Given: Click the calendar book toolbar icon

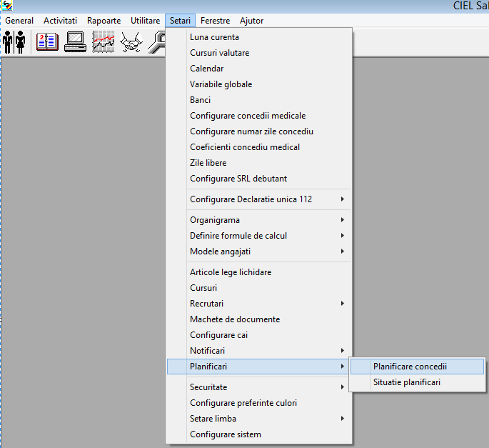Looking at the screenshot, I should 47,42.
